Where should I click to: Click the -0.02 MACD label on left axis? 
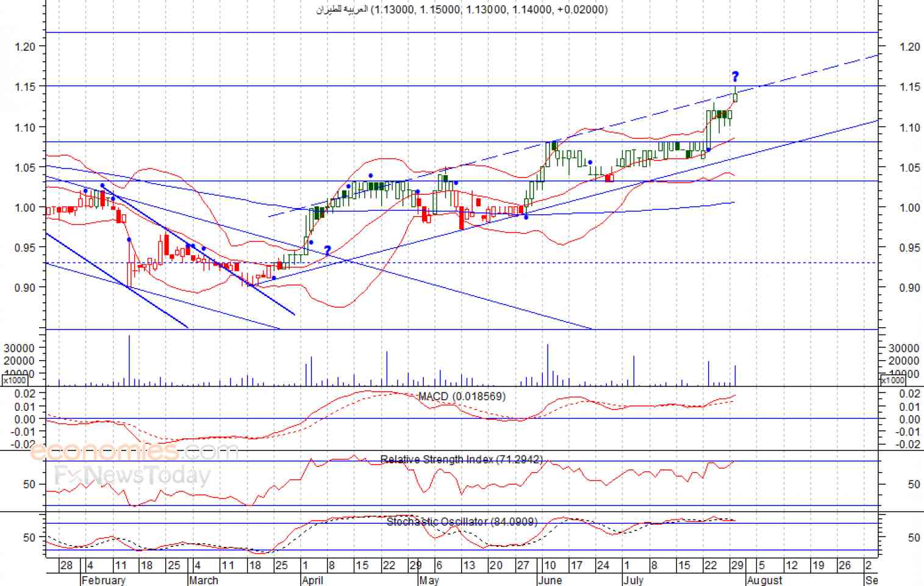(x=22, y=444)
